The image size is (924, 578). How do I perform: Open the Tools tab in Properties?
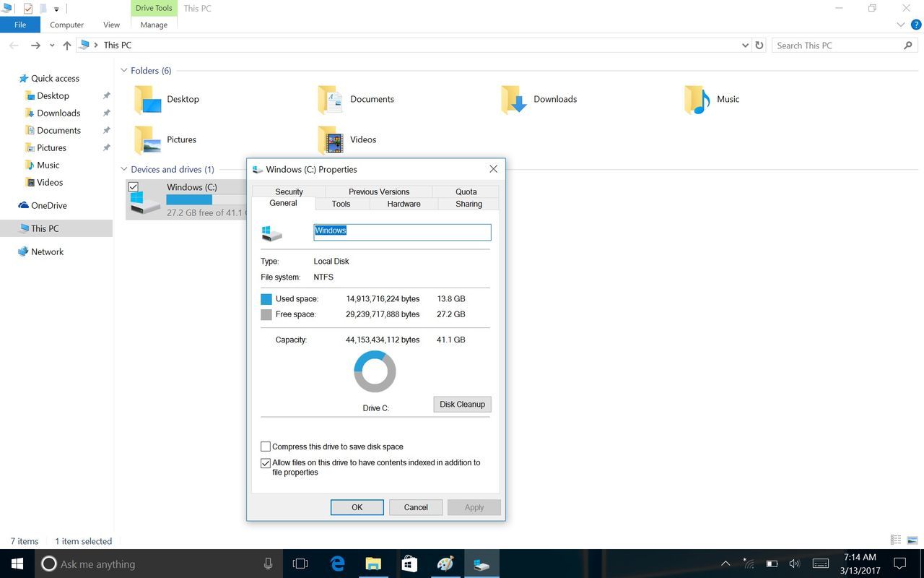pyautogui.click(x=341, y=204)
